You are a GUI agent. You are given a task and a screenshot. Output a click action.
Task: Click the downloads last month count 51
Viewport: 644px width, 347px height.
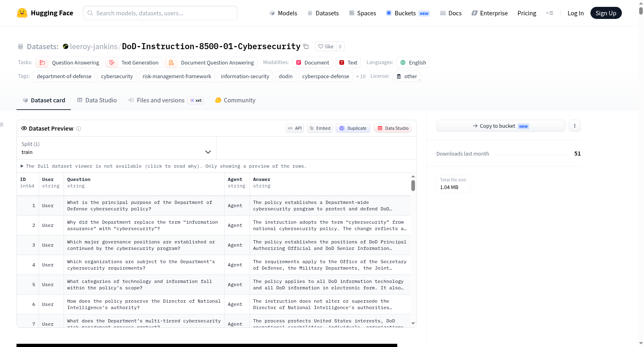click(577, 154)
